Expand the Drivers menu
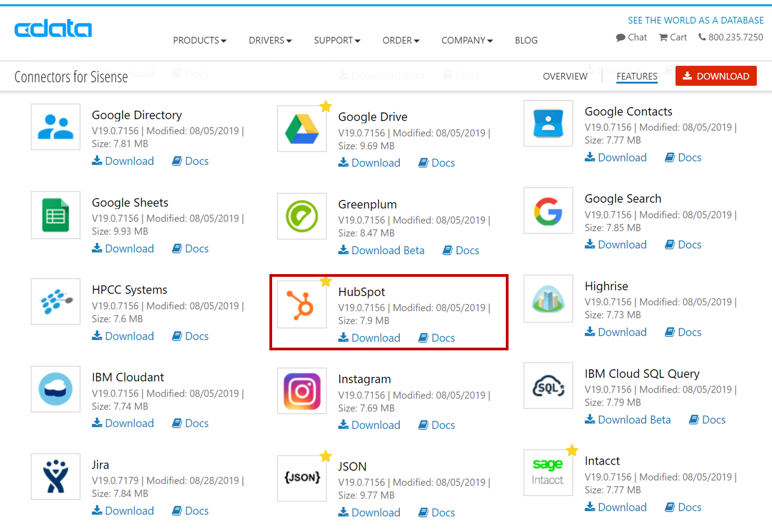This screenshot has height=532, width=772. tap(270, 41)
